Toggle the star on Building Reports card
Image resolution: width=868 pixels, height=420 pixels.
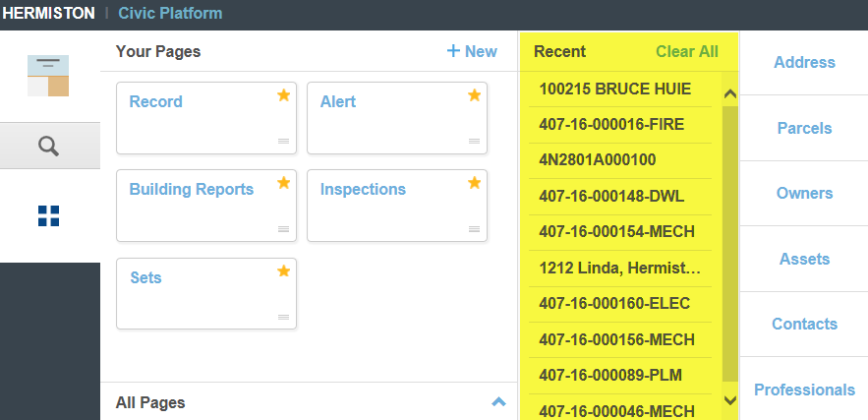point(283,183)
